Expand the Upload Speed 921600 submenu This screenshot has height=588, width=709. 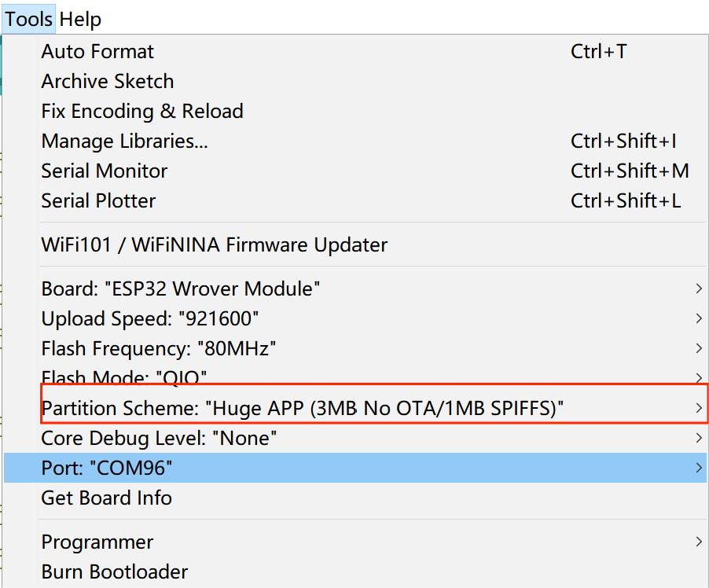(x=150, y=319)
